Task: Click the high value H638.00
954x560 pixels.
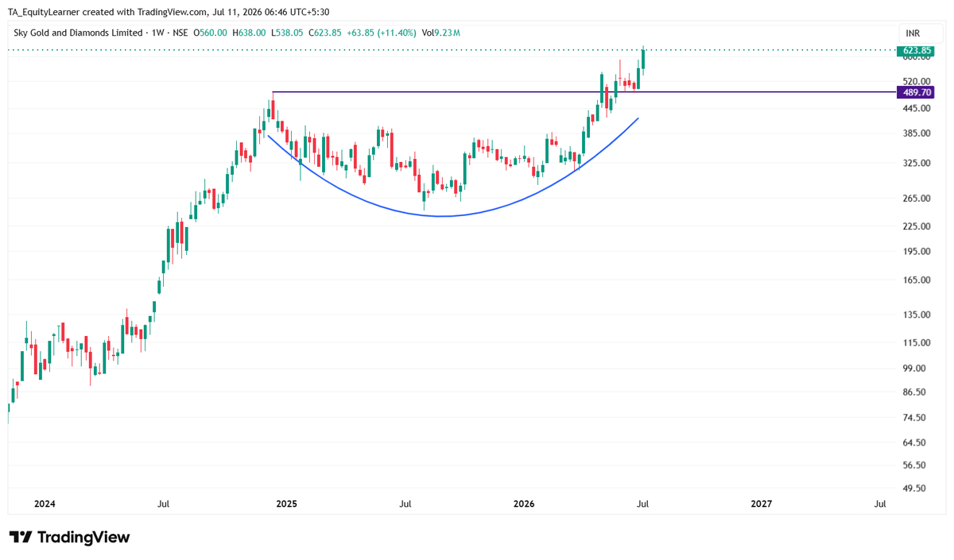Action: [250, 33]
